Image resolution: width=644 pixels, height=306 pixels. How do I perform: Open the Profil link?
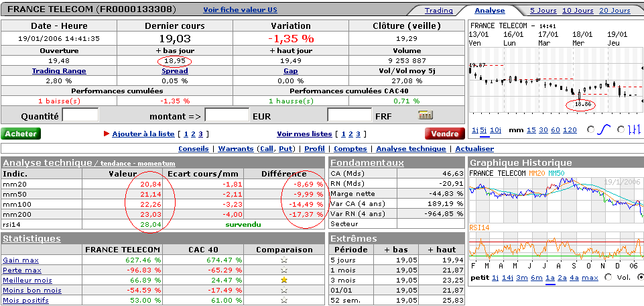pos(314,149)
